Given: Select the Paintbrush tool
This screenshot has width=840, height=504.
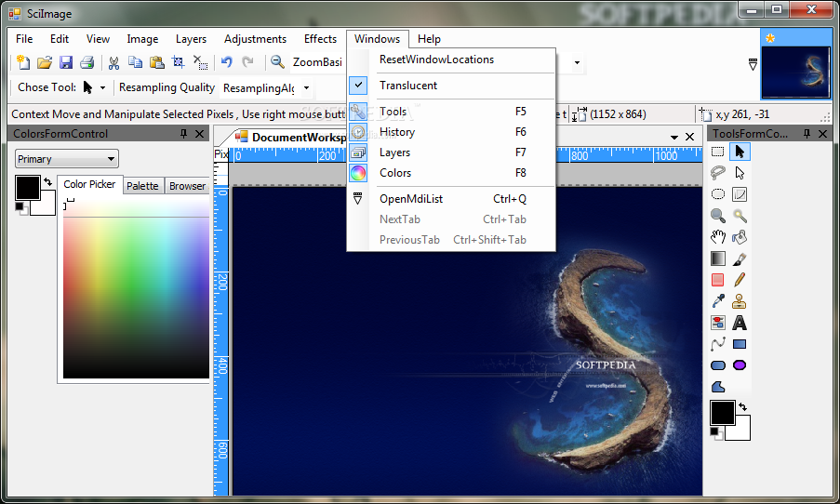Looking at the screenshot, I should click(740, 259).
